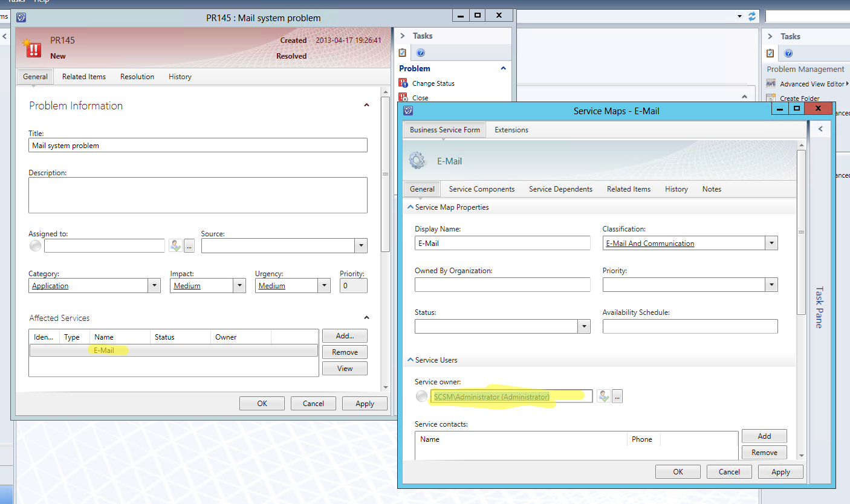Collapse the Affected Services section
This screenshot has height=504, width=850.
(366, 317)
